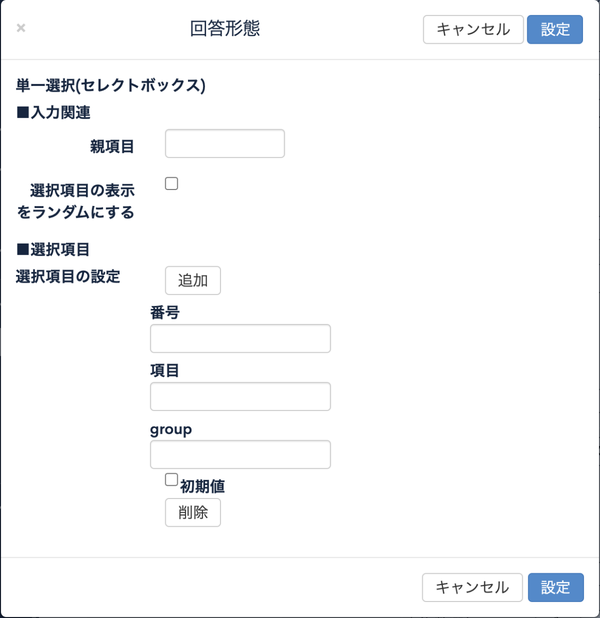The height and width of the screenshot is (618, 600).
Task: Focus the 項目 input field
Action: (x=240, y=396)
